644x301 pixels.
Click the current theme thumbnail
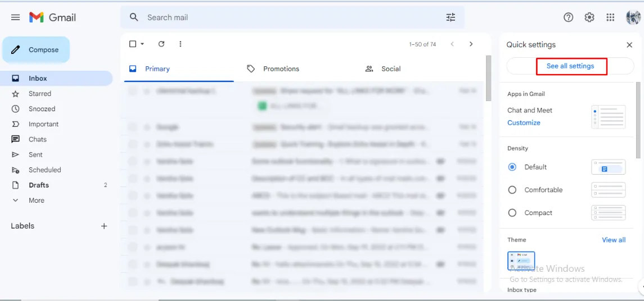coord(521,261)
